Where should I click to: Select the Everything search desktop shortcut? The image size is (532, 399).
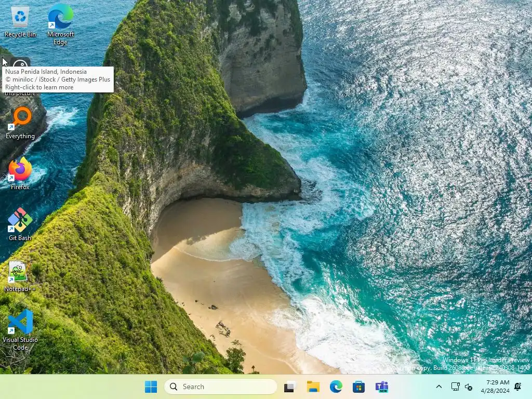pos(20,123)
